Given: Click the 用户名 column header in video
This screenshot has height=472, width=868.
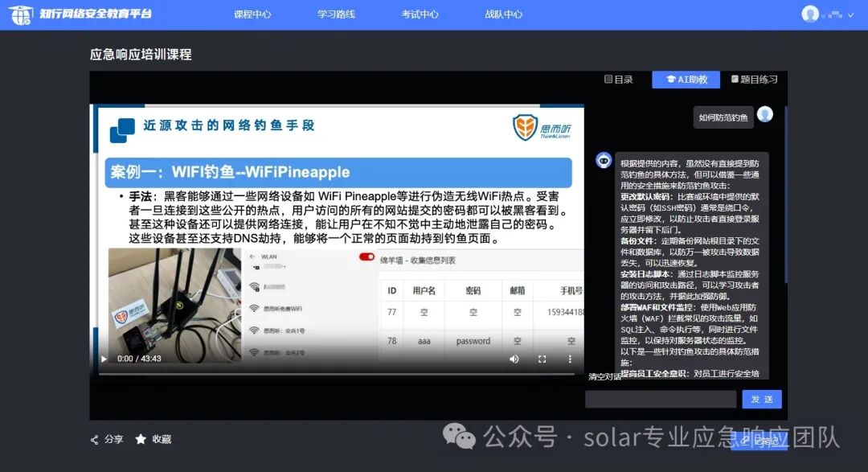Looking at the screenshot, I should [424, 291].
